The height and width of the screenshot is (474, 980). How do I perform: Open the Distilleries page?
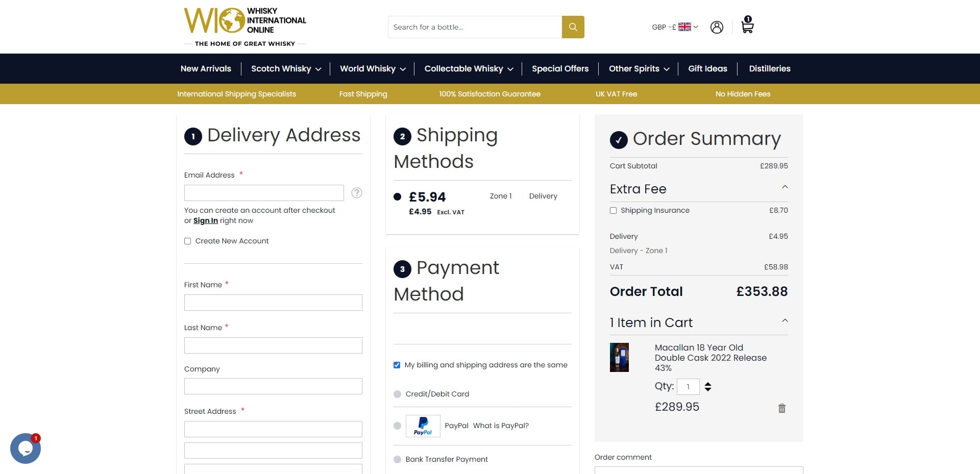769,69
